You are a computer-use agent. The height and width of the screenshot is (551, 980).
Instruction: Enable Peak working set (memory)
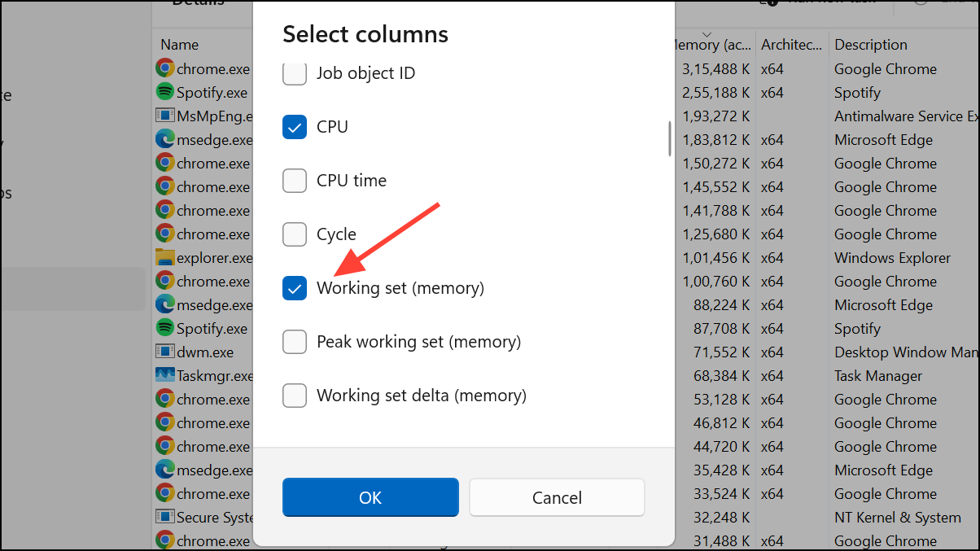click(x=294, y=342)
